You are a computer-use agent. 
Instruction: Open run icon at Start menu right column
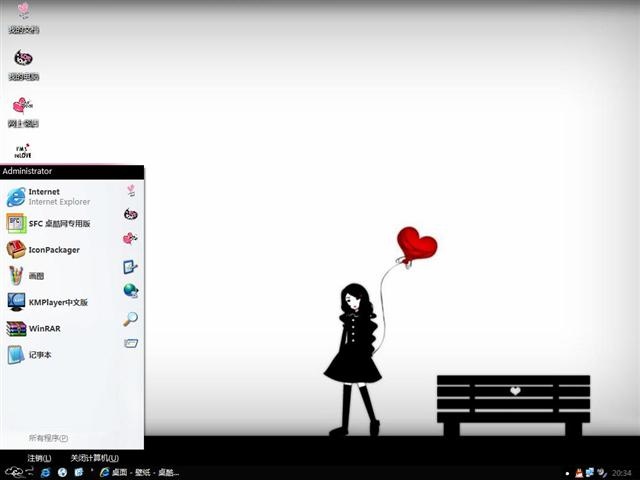[131, 343]
